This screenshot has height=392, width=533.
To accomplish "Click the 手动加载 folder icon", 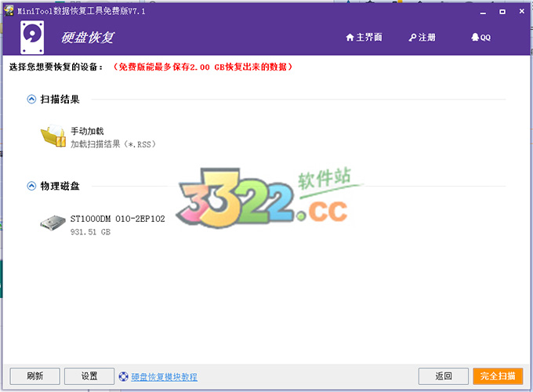I will 53,136.
